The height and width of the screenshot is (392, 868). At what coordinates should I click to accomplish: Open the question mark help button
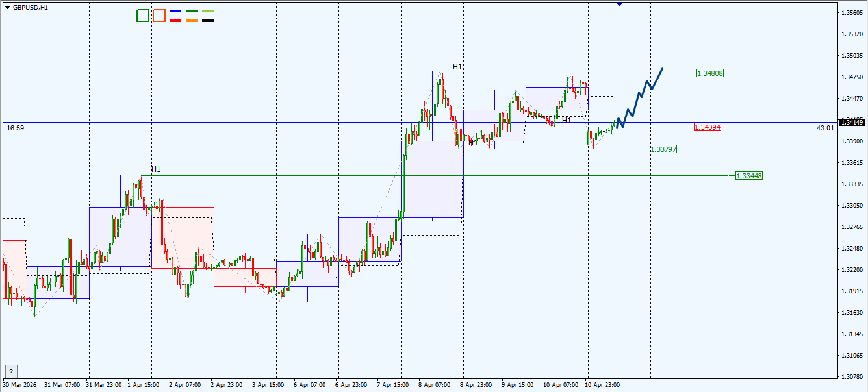point(10,372)
